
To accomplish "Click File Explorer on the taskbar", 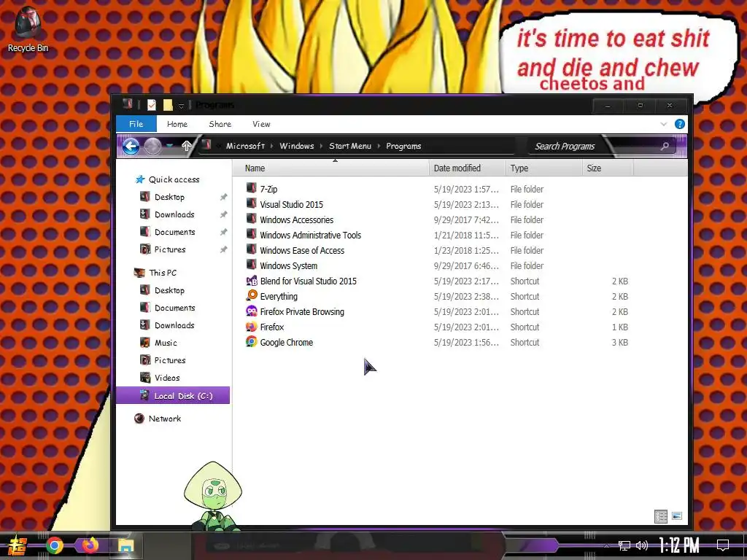I will click(126, 545).
